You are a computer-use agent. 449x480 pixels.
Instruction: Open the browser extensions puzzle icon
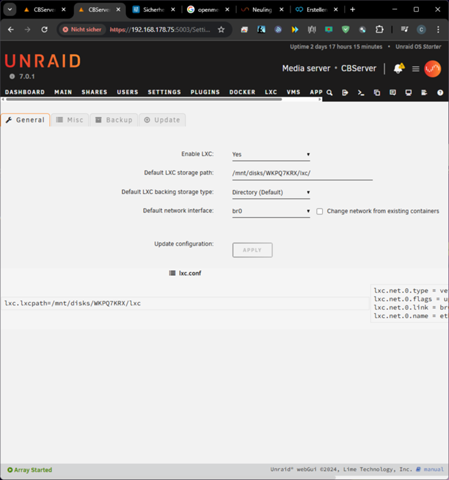click(x=379, y=29)
